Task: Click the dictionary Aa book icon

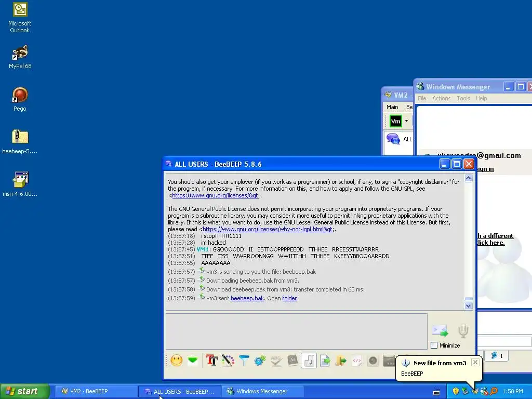Action: [292, 361]
